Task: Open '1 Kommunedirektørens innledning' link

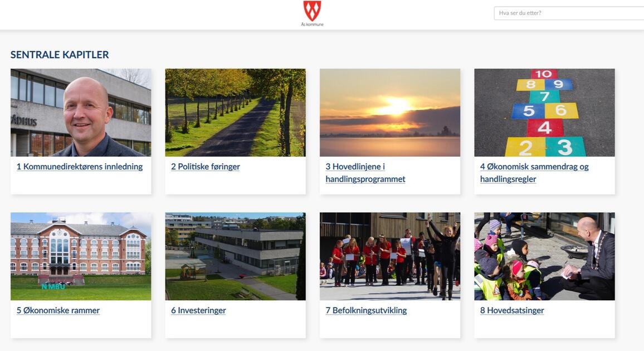Action: [x=80, y=167]
